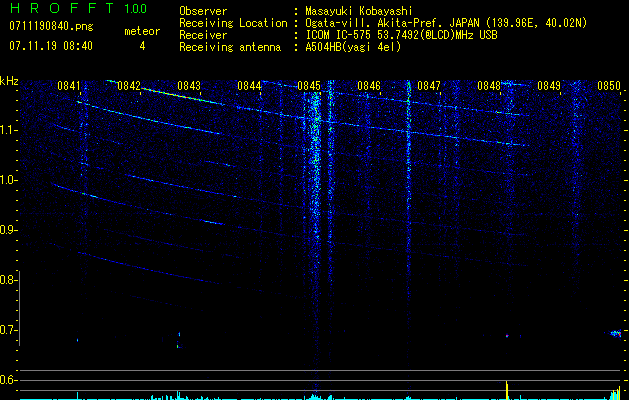Click the observer name Masayuki Kobayashi
Viewport: 629px width, 400px height.
(359, 12)
